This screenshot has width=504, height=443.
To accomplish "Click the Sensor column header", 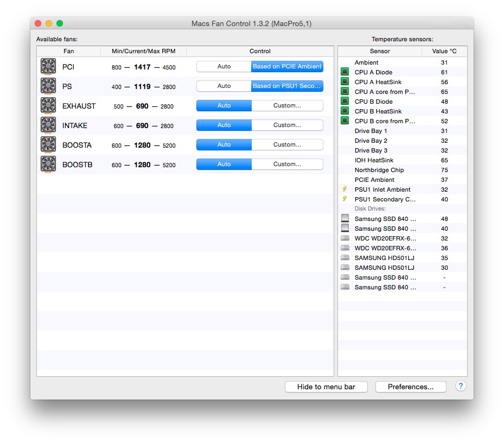I will tap(380, 51).
